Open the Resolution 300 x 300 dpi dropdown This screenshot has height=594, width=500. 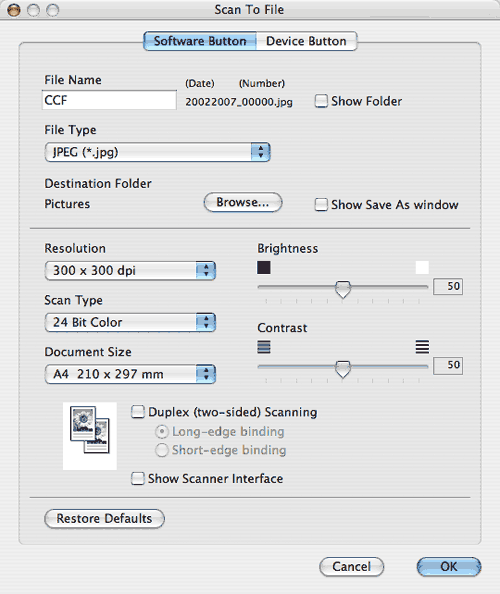tap(130, 270)
